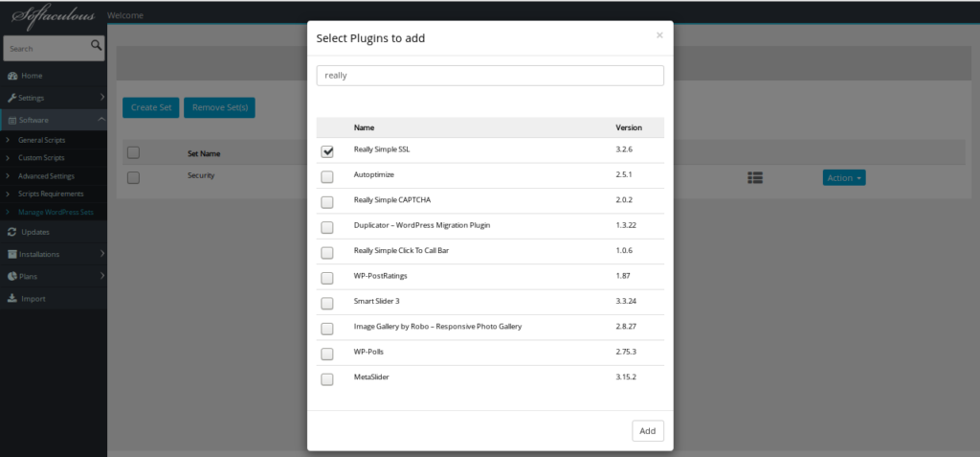Click the Home dashboard icon
This screenshot has height=457, width=980.
(11, 76)
